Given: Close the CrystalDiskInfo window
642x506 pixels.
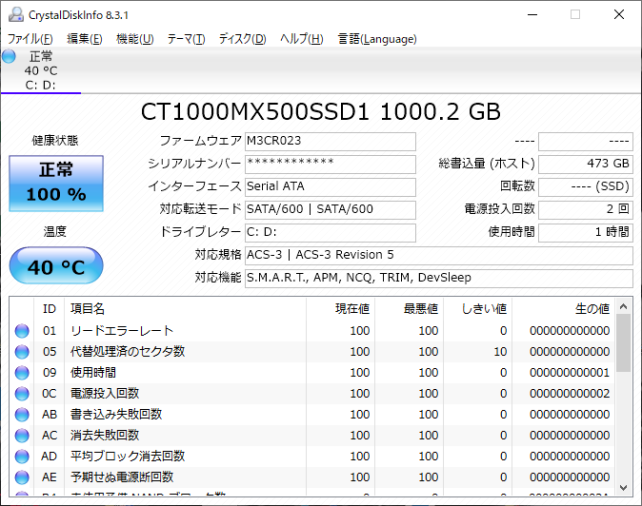Looking at the screenshot, I should click(x=619, y=15).
